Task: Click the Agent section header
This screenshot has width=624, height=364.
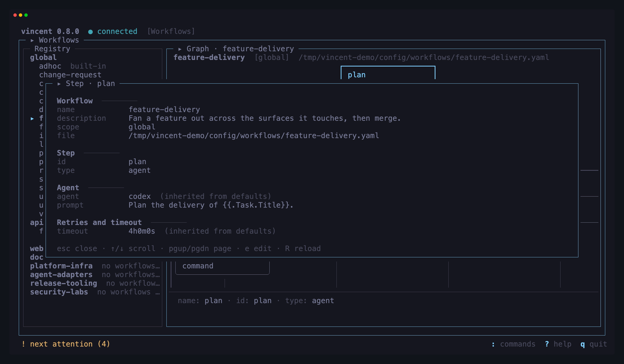Action: 68,188
